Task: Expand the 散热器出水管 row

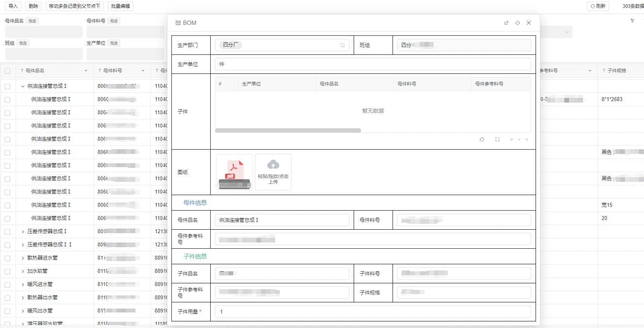Action: tap(23, 298)
